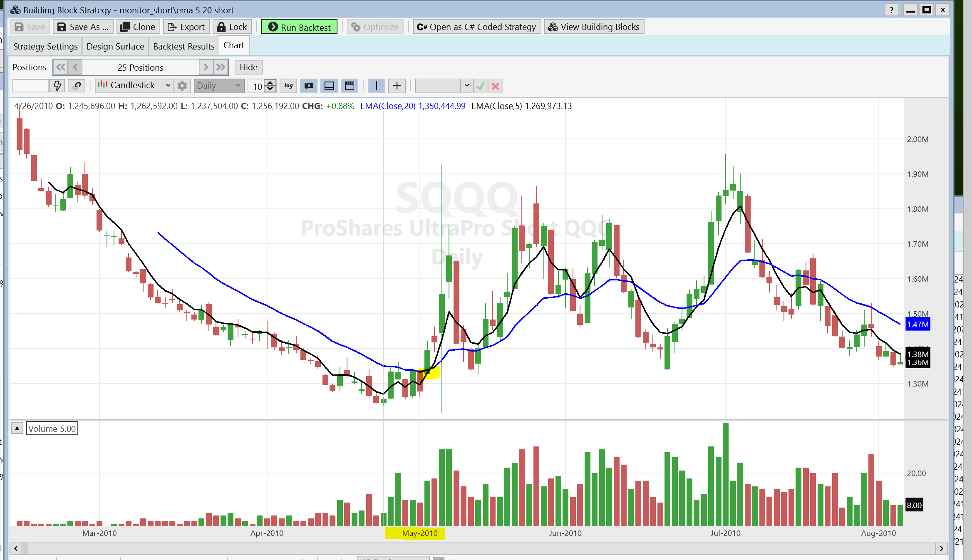The height and width of the screenshot is (560, 972).
Task: Export the strategy
Action: coord(186,27)
